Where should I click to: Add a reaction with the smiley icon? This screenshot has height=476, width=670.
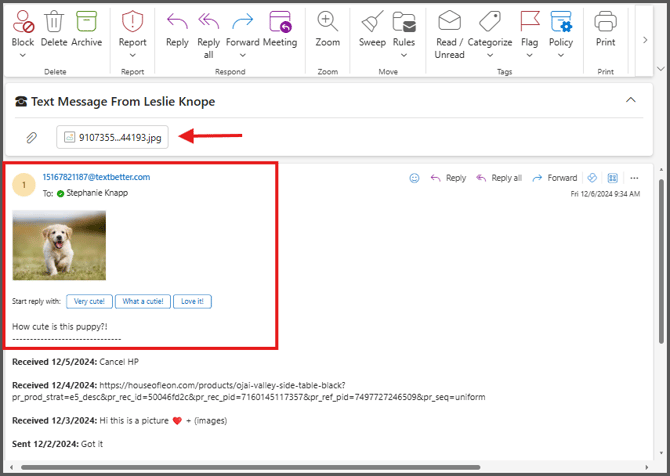point(414,178)
